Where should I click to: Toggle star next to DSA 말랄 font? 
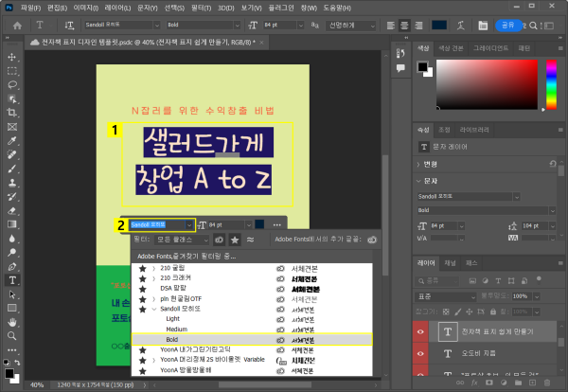click(x=142, y=288)
